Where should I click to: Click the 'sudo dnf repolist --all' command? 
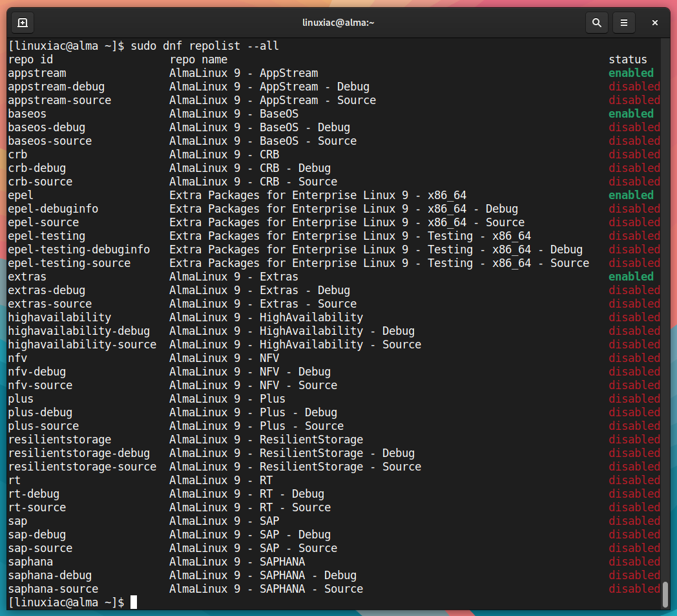pos(205,46)
